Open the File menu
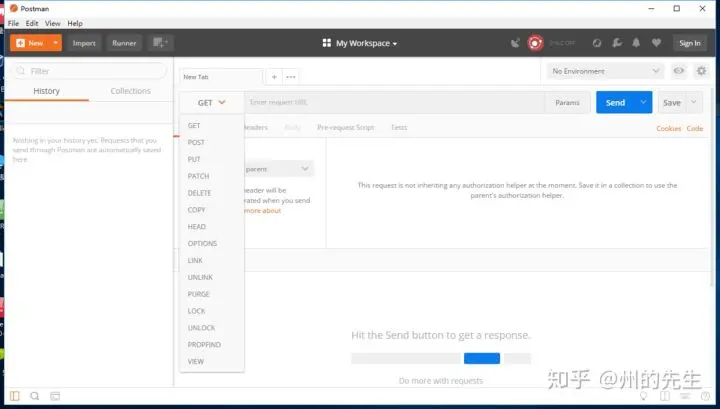The height and width of the screenshot is (409, 720). [x=13, y=23]
